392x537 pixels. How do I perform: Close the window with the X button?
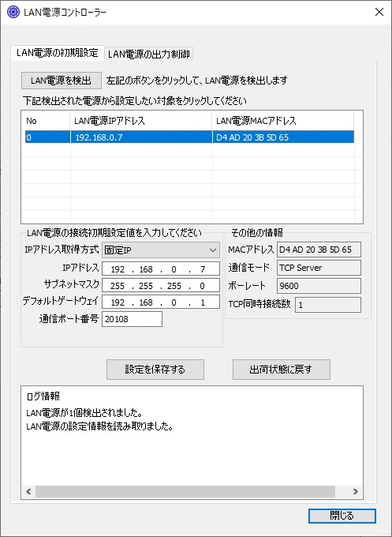379,13
